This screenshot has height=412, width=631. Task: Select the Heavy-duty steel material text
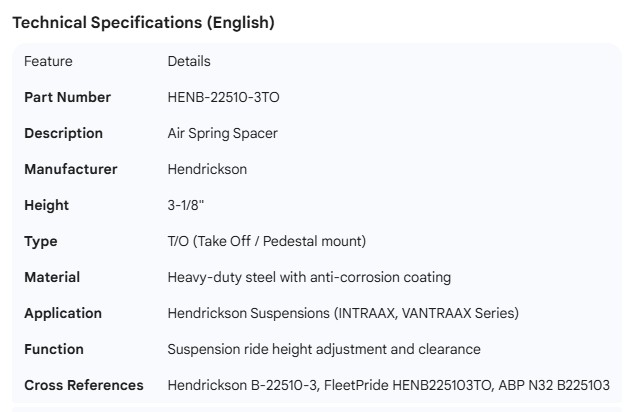(x=309, y=277)
